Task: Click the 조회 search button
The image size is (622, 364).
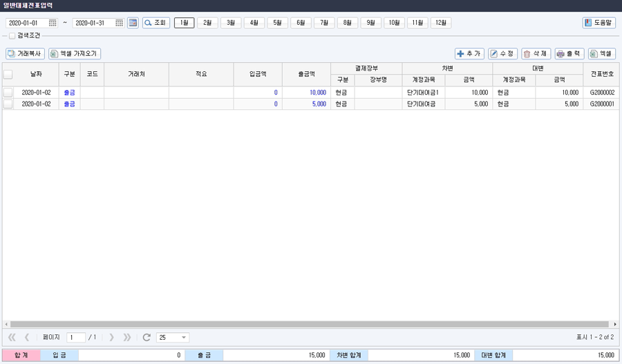Action: (156, 23)
